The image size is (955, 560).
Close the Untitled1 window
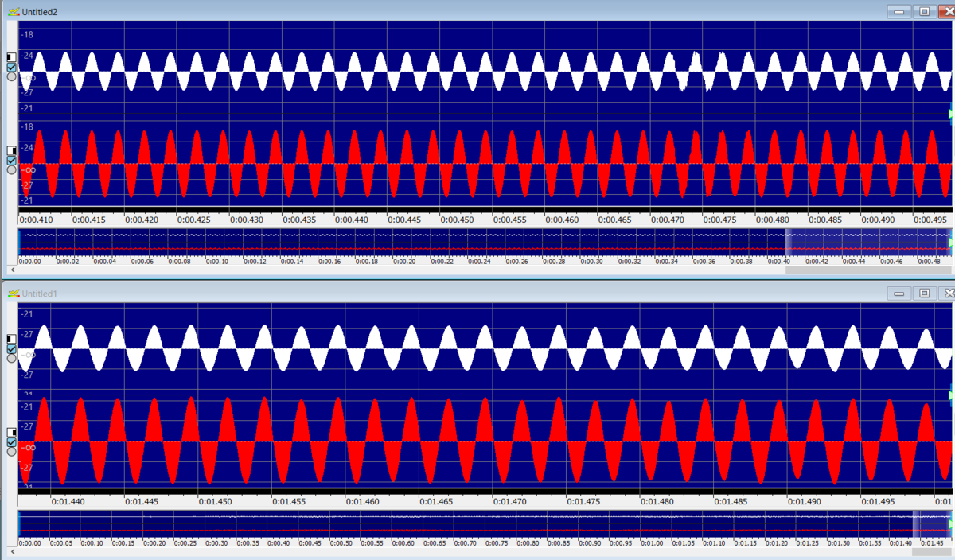point(946,293)
